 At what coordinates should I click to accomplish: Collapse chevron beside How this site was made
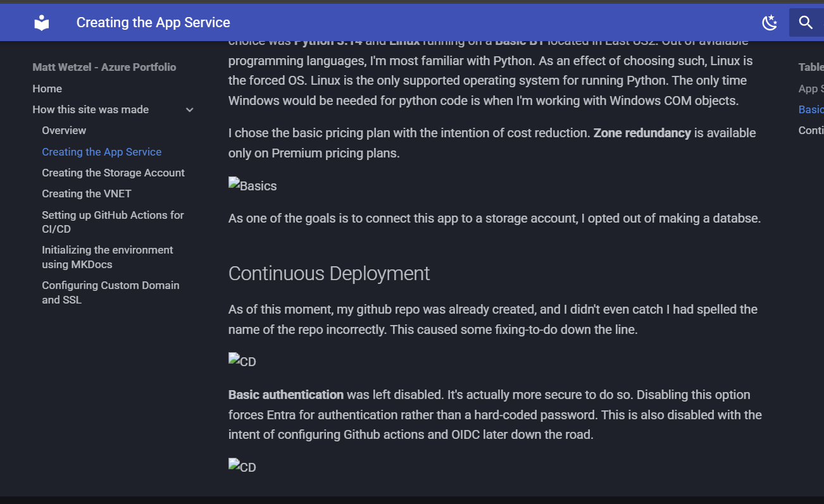tap(189, 110)
